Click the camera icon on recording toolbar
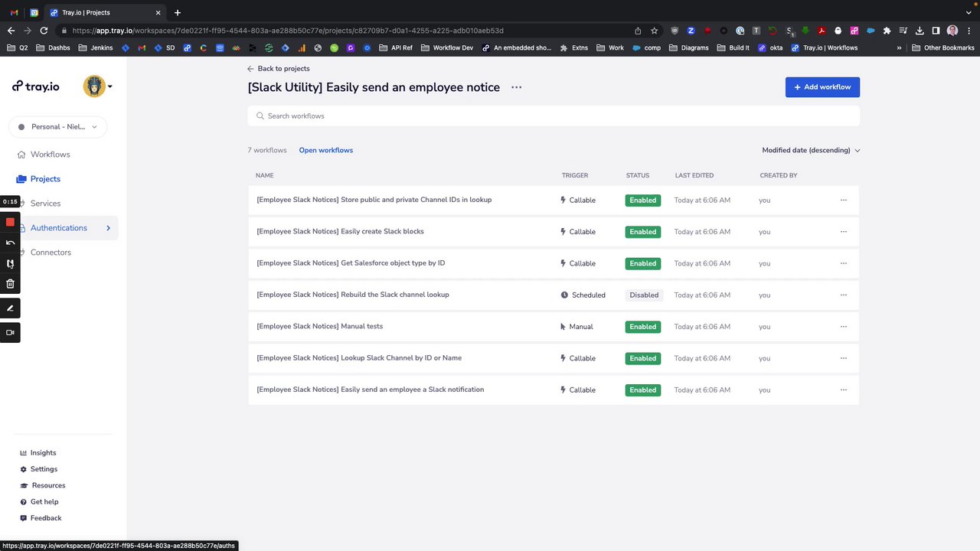 (x=10, y=333)
